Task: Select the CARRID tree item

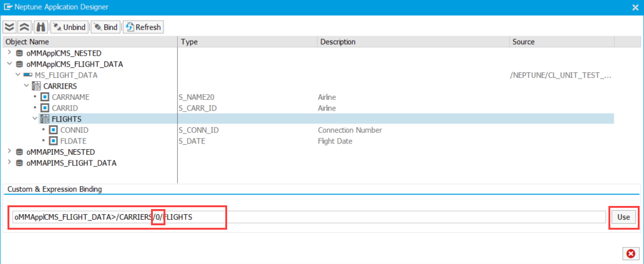Action: tap(65, 109)
